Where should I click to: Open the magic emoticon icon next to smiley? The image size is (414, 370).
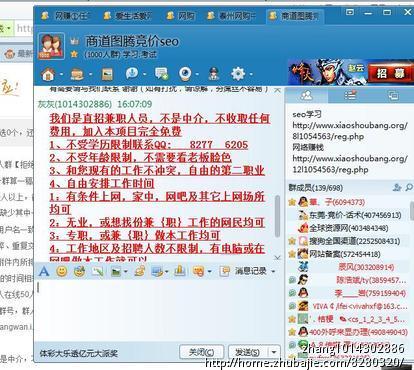79,271
